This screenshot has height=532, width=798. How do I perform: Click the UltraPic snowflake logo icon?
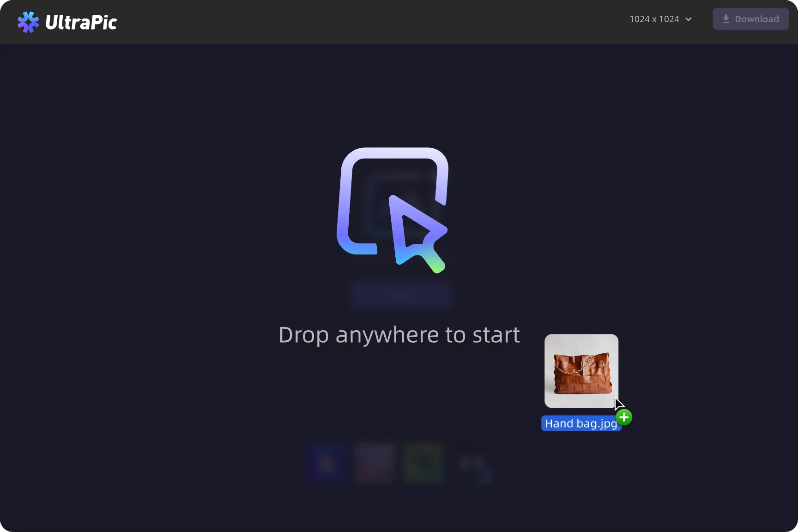pyautogui.click(x=28, y=22)
